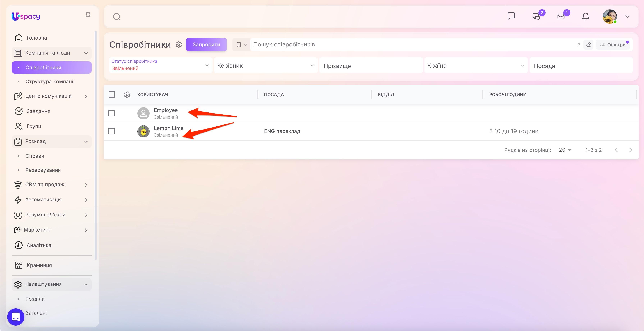644x331 pixels.
Task: Change rows per page from 20
Action: 565,150
